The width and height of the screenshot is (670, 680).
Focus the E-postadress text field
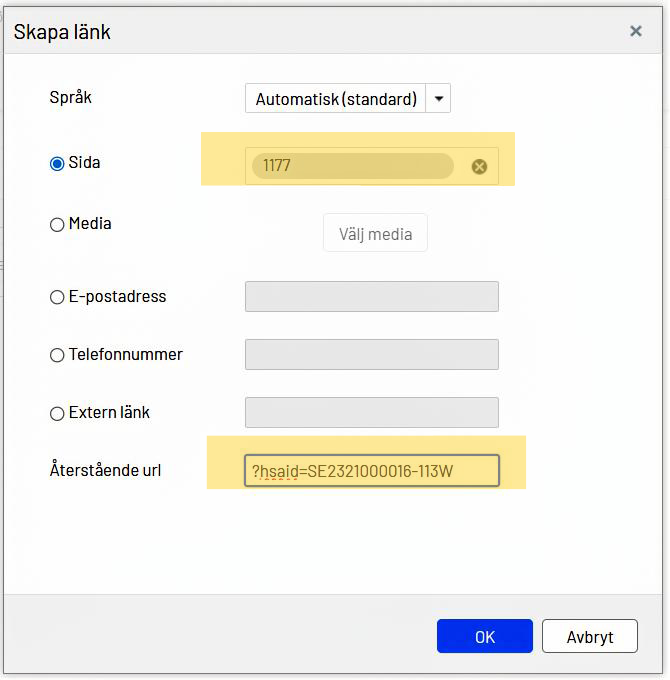point(371,297)
